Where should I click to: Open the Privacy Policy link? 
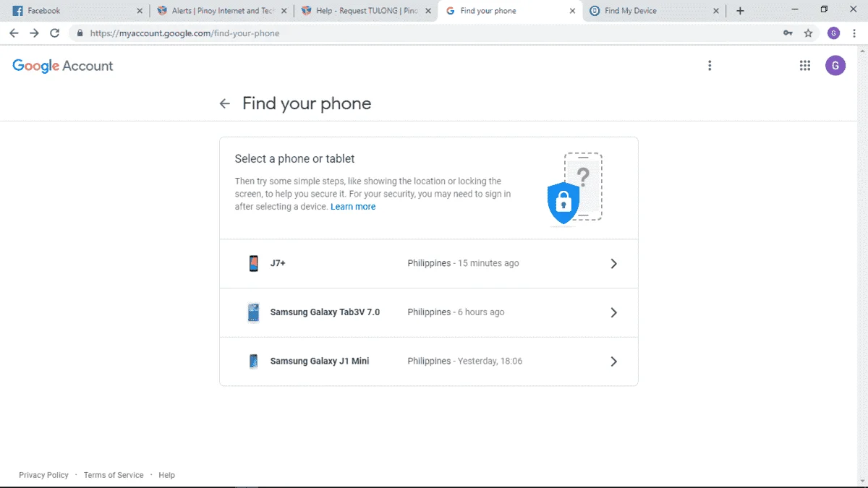tap(43, 475)
